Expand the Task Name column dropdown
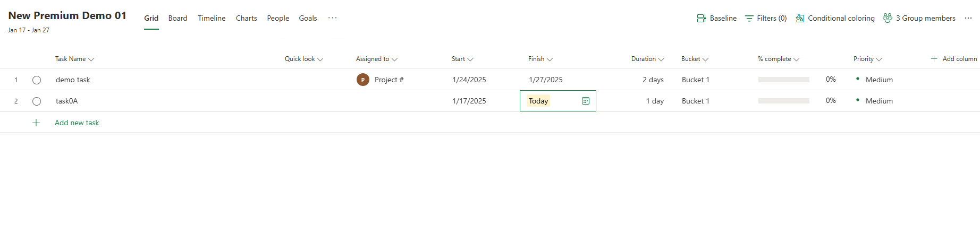The height and width of the screenshot is (234, 980). [x=91, y=59]
